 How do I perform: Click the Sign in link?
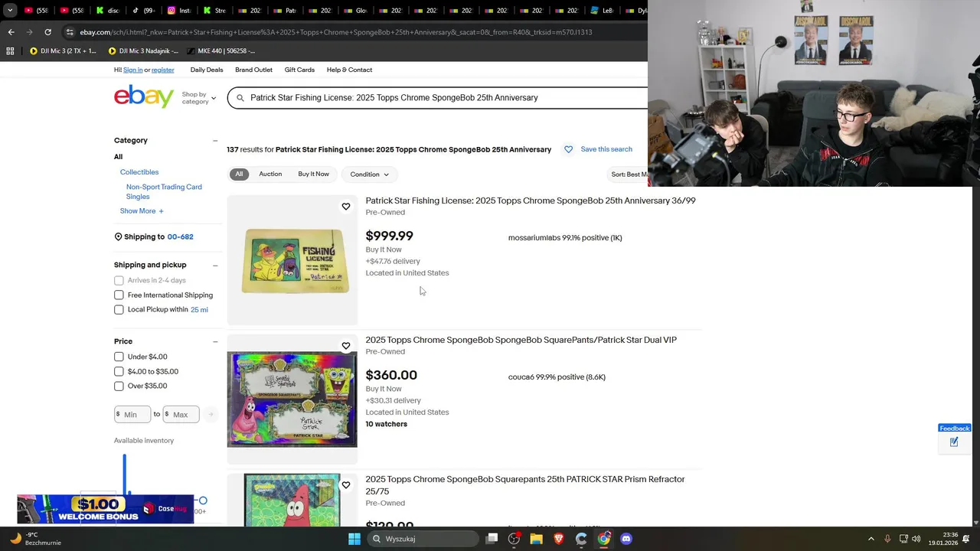(x=133, y=70)
